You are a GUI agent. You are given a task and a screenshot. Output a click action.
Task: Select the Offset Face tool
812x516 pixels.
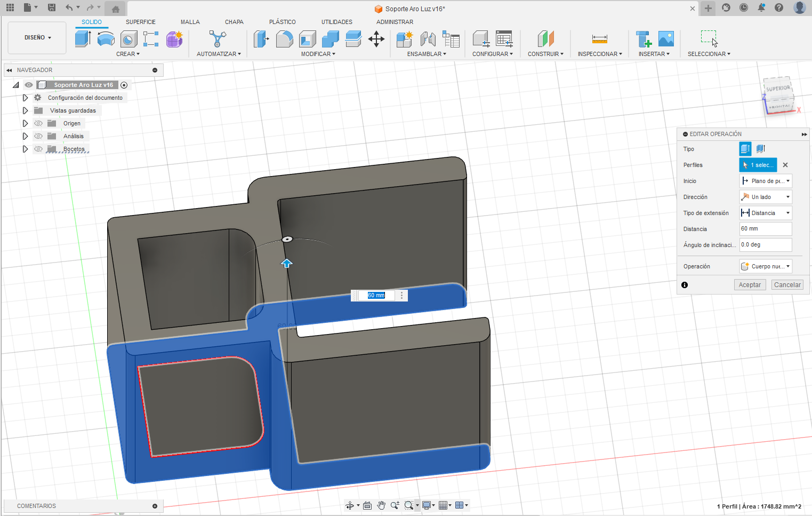(353, 39)
